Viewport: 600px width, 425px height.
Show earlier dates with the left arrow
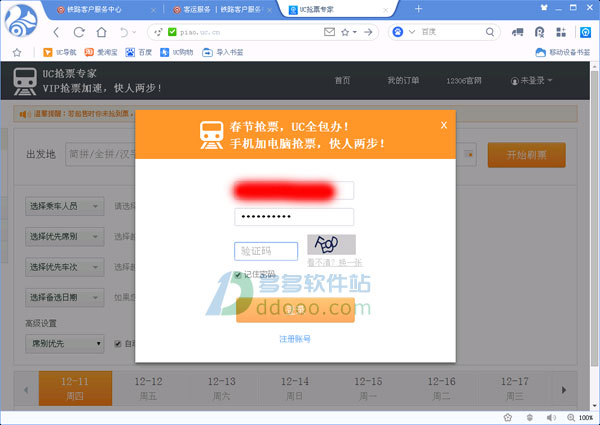(x=26, y=390)
